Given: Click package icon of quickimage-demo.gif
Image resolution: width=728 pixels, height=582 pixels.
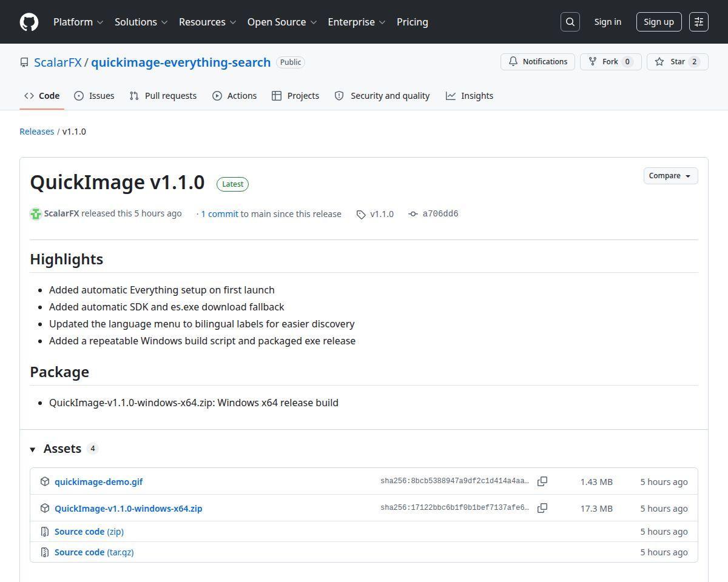Looking at the screenshot, I should pos(45,481).
